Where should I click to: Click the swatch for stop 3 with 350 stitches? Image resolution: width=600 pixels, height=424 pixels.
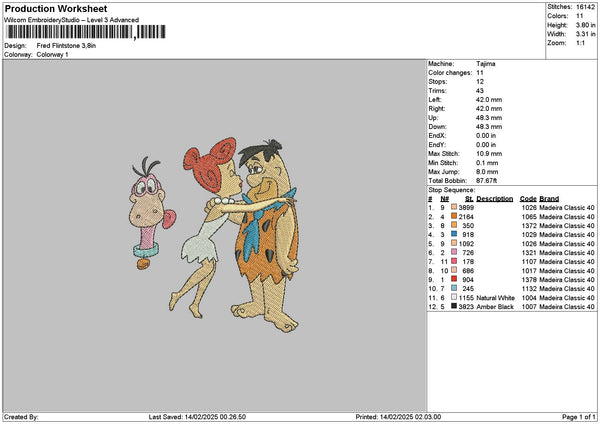pyautogui.click(x=454, y=225)
